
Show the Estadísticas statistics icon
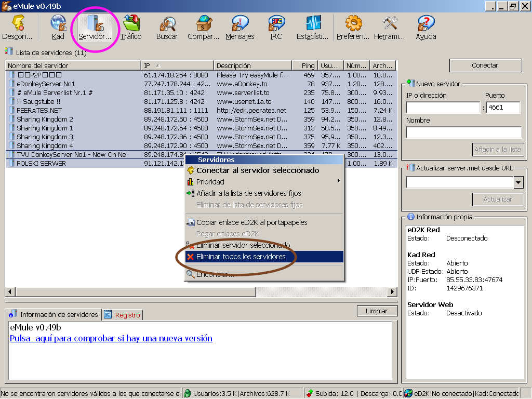point(312,28)
